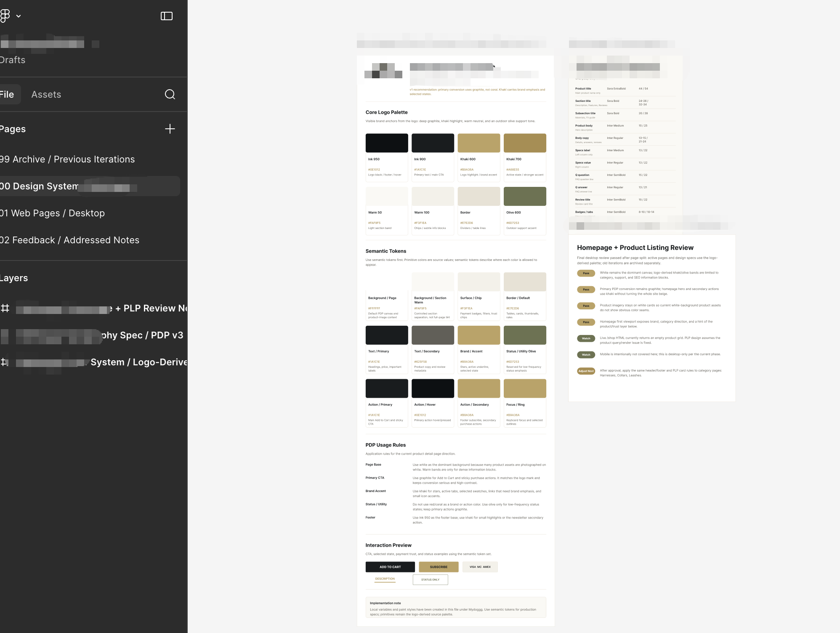
Task: Select the DESCRIPTION underlined tab
Action: tap(385, 579)
